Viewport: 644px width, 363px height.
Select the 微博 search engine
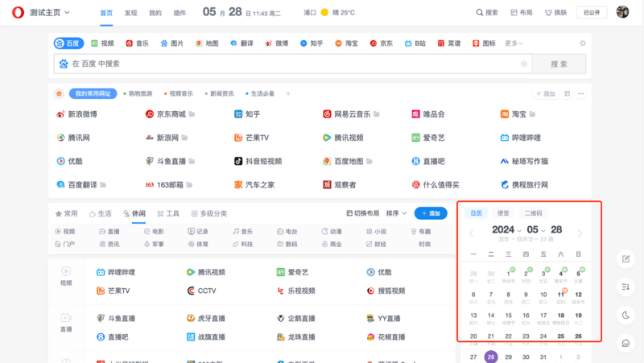coord(277,43)
